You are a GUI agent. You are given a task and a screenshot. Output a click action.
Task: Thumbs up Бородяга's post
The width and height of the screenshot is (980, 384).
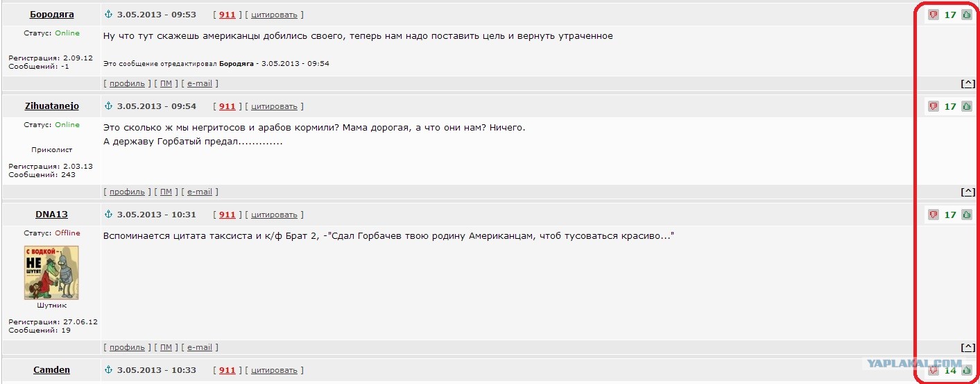click(x=966, y=15)
